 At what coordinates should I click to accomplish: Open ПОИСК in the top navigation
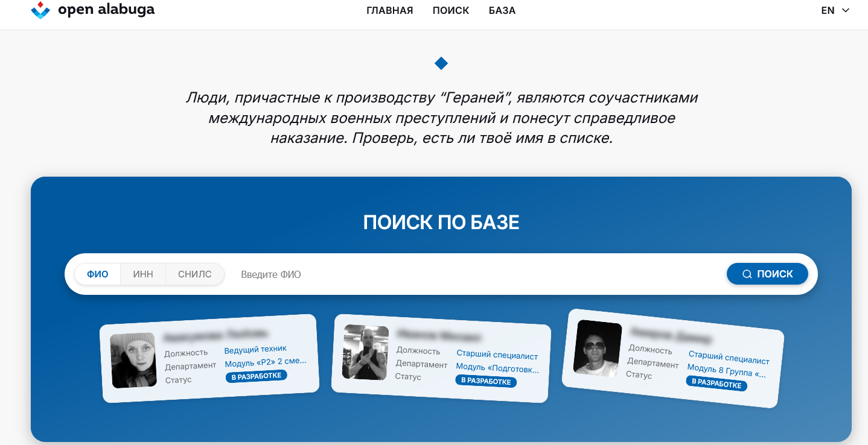tap(451, 10)
